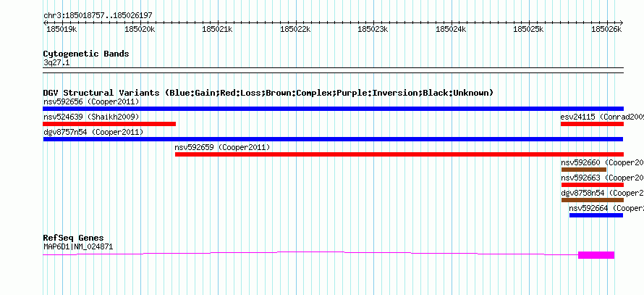Click the blue nsv592664 gain variant bar

tap(596, 215)
